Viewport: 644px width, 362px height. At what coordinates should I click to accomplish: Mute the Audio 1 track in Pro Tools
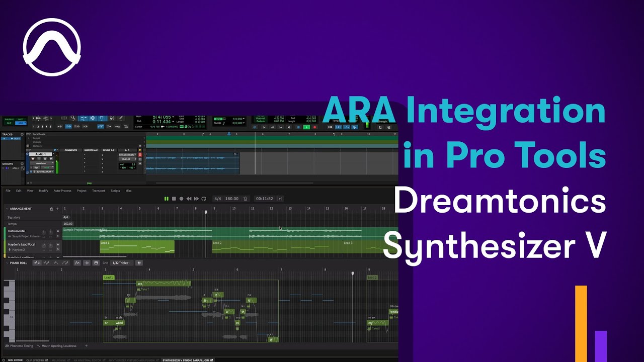click(x=51, y=159)
